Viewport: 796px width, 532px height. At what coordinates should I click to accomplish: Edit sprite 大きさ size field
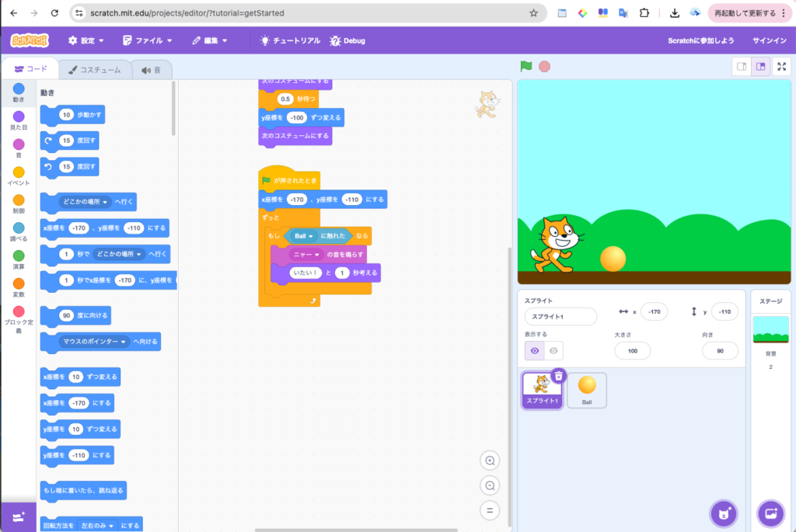[x=632, y=351]
